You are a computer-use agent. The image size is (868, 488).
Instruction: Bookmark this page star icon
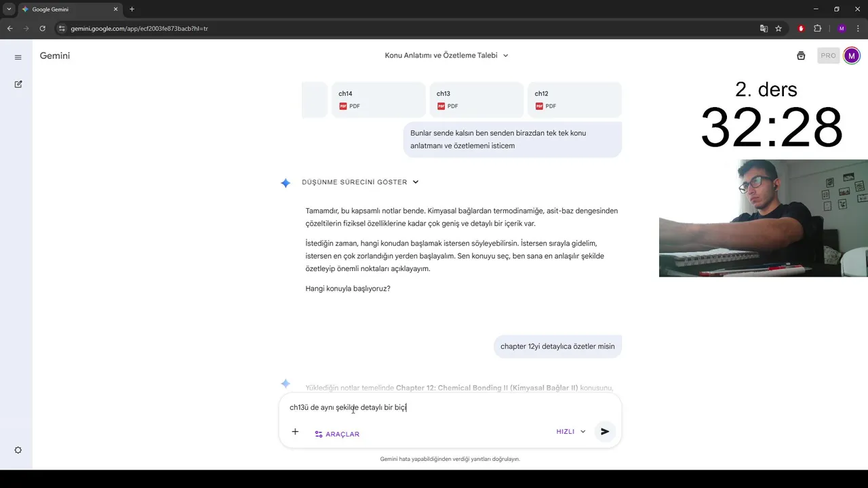pyautogui.click(x=778, y=28)
